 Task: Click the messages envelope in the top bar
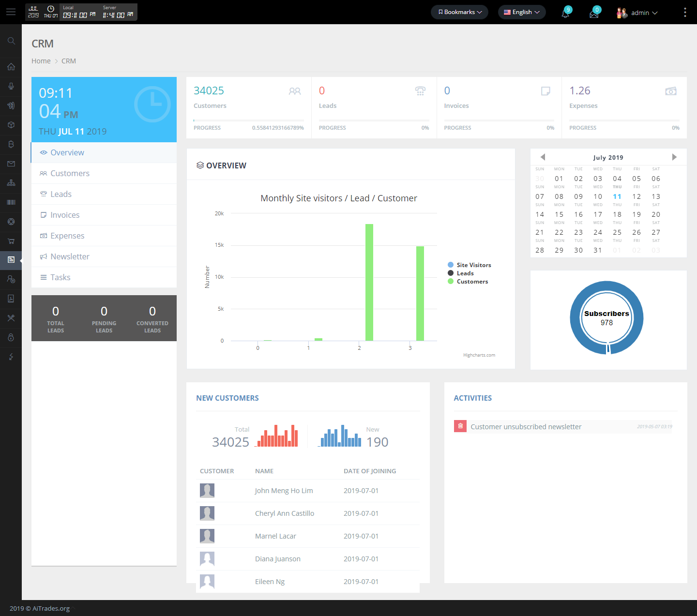[x=594, y=12]
